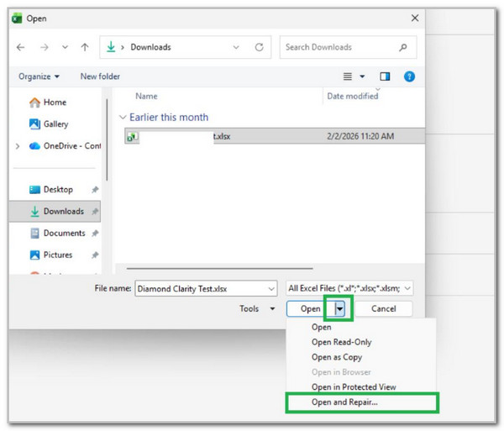This screenshot has width=504, height=431.
Task: Open the blue help button
Action: [409, 76]
